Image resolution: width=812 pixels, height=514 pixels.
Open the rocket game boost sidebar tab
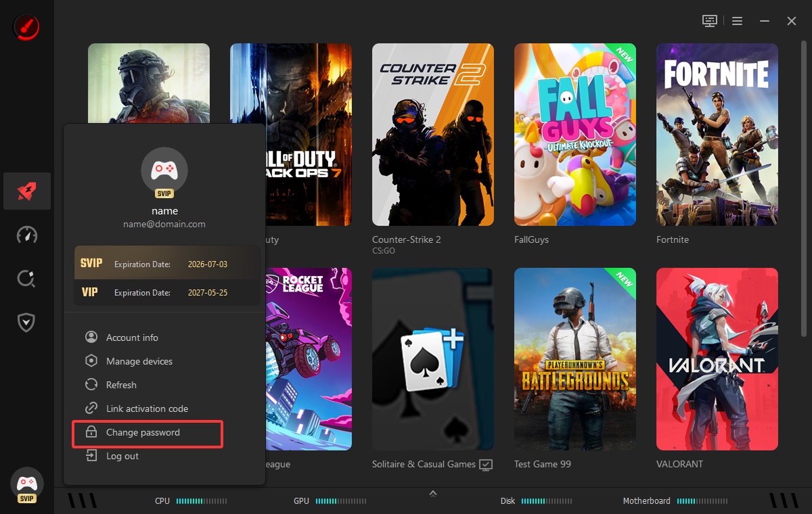click(26, 191)
